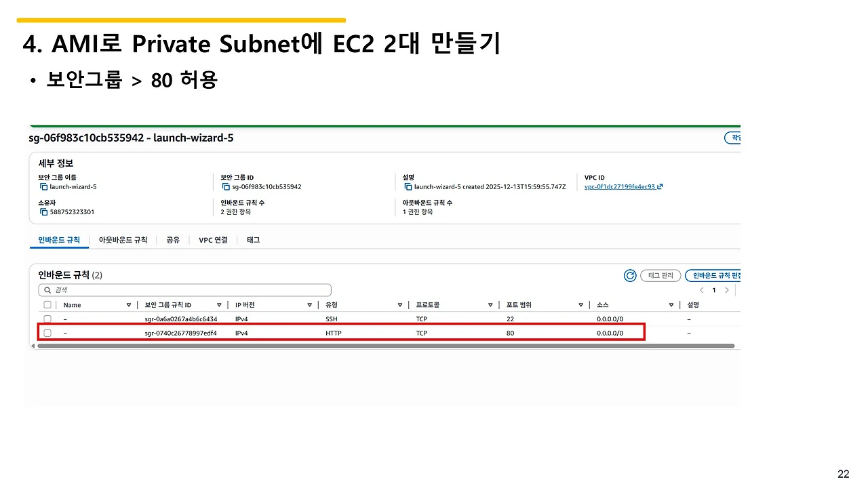Open the Name column filter dropdown

[128, 304]
